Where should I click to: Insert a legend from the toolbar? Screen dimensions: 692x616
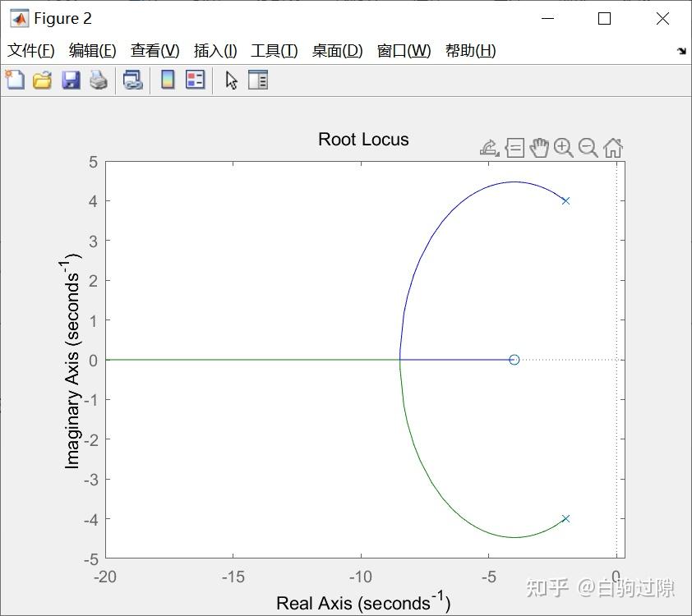pos(195,80)
